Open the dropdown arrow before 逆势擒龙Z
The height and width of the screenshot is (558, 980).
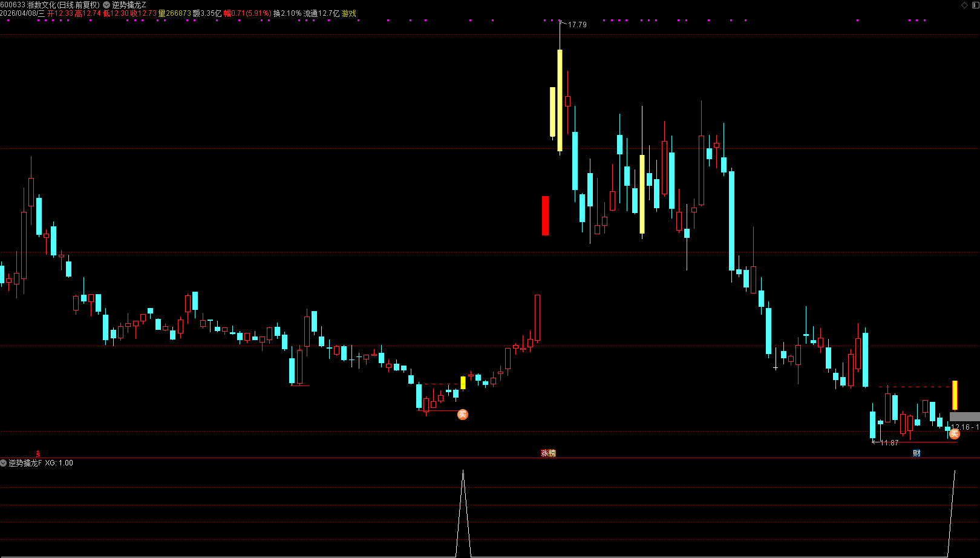[x=106, y=5]
